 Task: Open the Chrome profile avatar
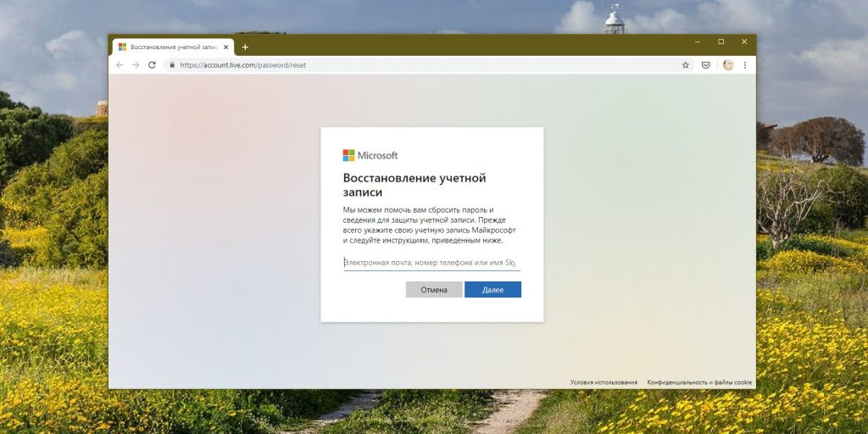click(728, 64)
